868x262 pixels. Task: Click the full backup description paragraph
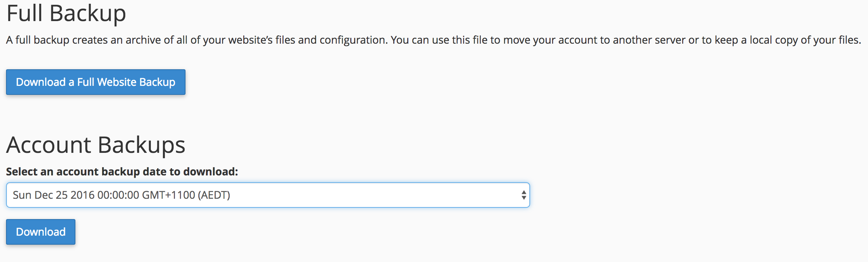pyautogui.click(x=433, y=40)
